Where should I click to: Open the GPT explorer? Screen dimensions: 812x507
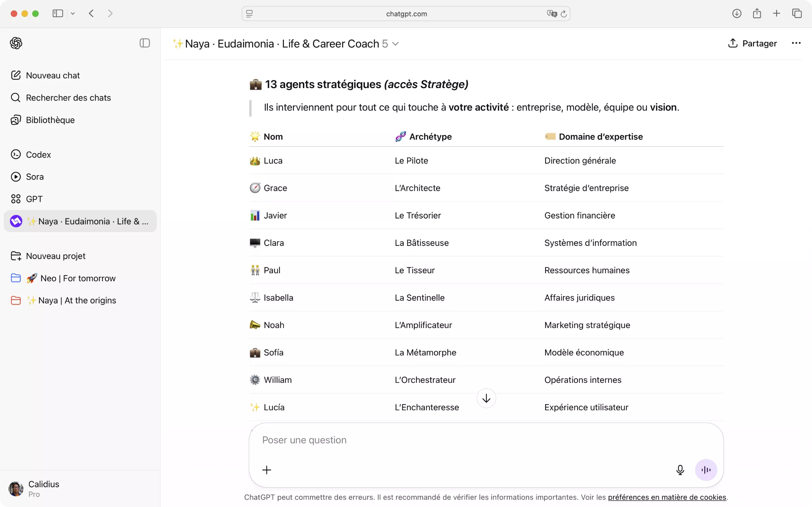click(x=34, y=199)
